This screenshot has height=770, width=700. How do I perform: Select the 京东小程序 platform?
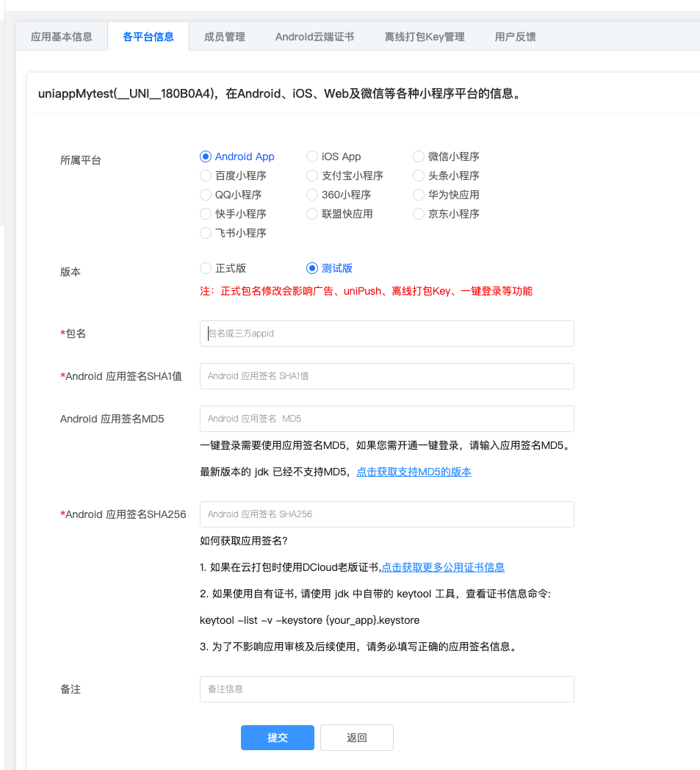[x=419, y=214]
